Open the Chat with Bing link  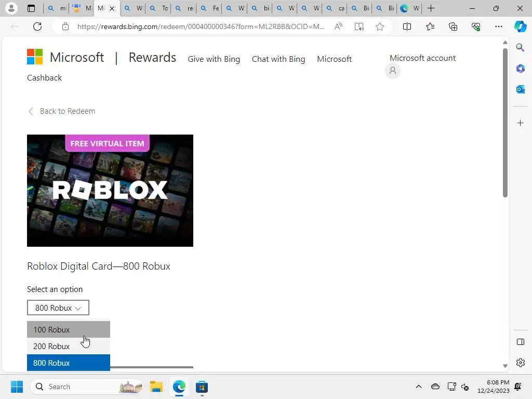tap(278, 59)
